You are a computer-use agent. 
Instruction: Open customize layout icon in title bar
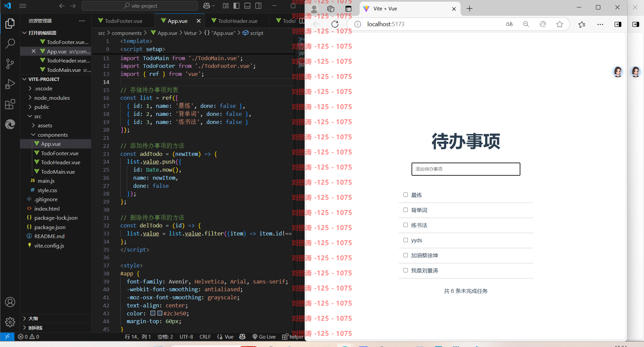226,6
